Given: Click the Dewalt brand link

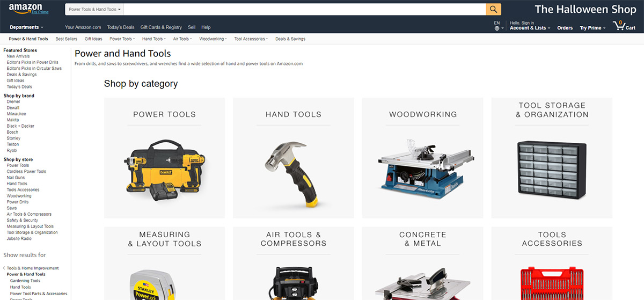Looking at the screenshot, I should (13, 108).
